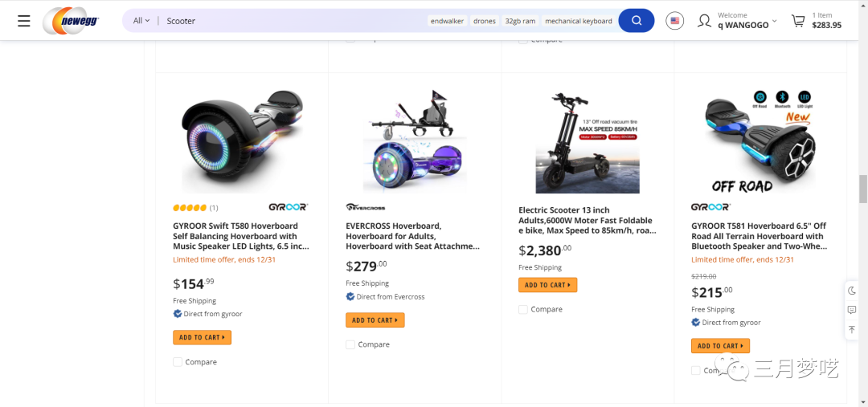Viewport: 868px width, 407px height.
Task: Click the page vertical scrollbar thumb
Action: click(x=863, y=189)
